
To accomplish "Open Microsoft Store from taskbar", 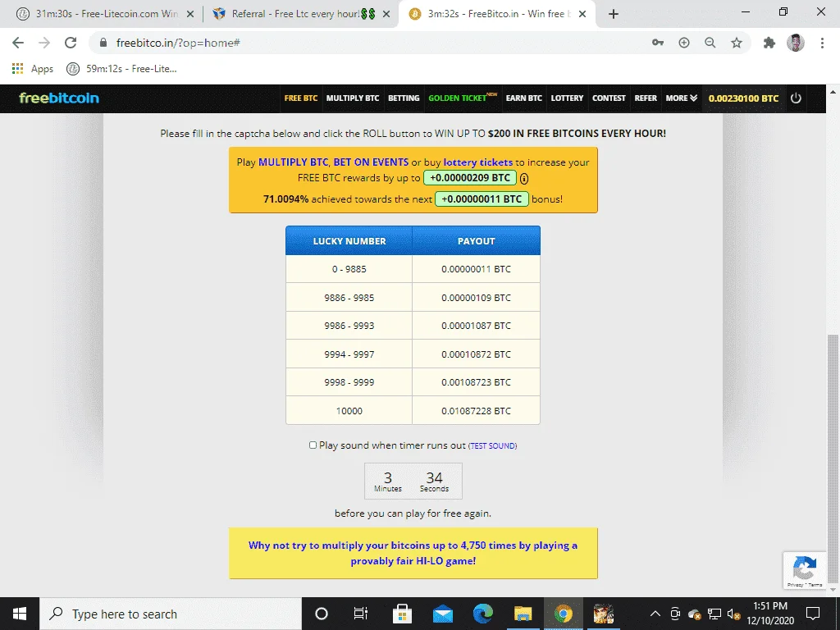I will [x=402, y=614].
